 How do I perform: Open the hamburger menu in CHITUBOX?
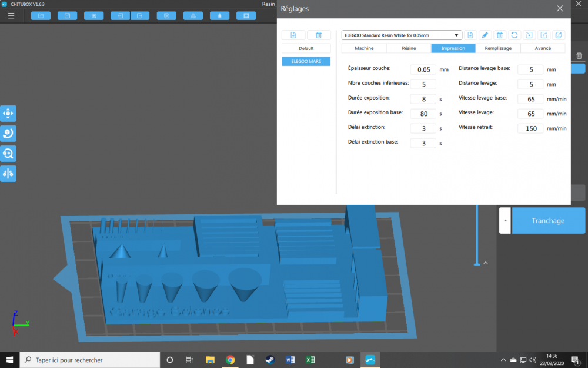pyautogui.click(x=11, y=16)
